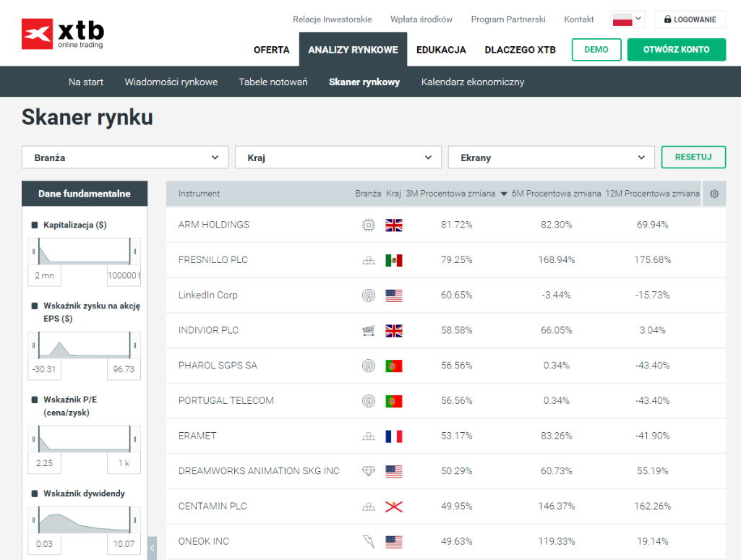Click the INDIVIOR PLC shopping cart icon
This screenshot has width=741, height=560.
[x=369, y=330]
